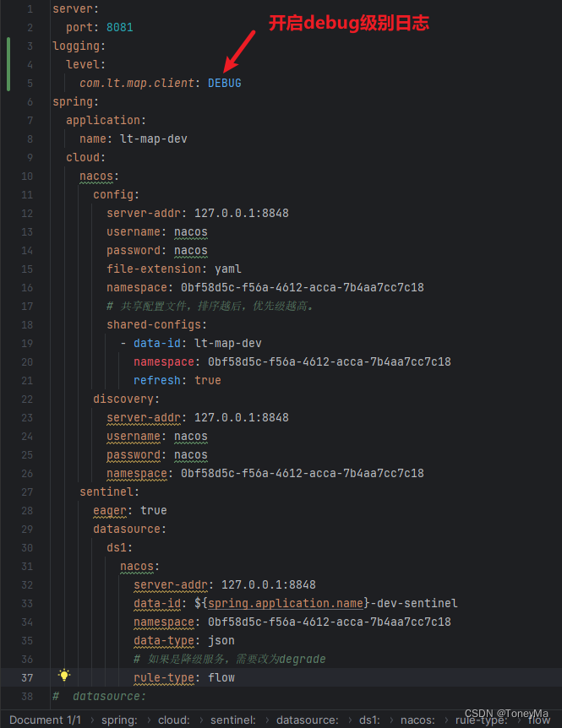562x728 pixels.
Task: Click the 'server' key on line 1
Action: coord(73,8)
